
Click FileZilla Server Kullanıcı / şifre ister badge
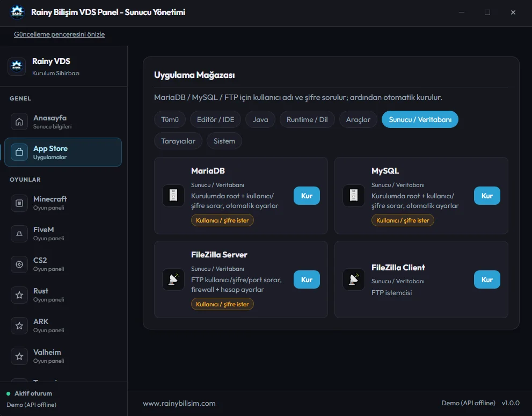[x=222, y=304]
